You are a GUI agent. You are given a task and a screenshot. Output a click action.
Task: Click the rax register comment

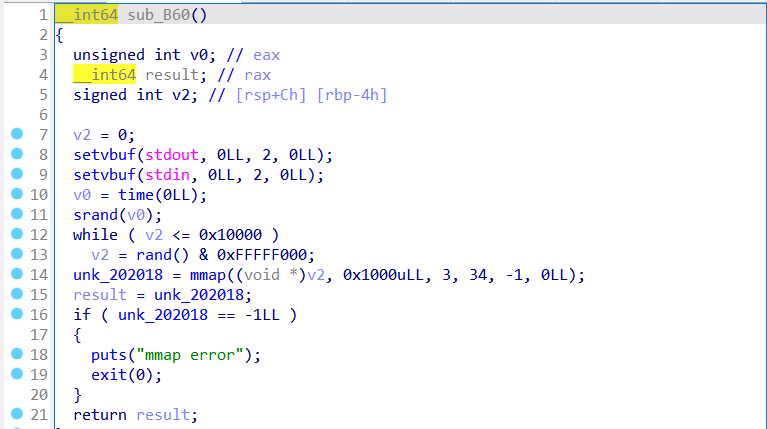click(x=258, y=75)
